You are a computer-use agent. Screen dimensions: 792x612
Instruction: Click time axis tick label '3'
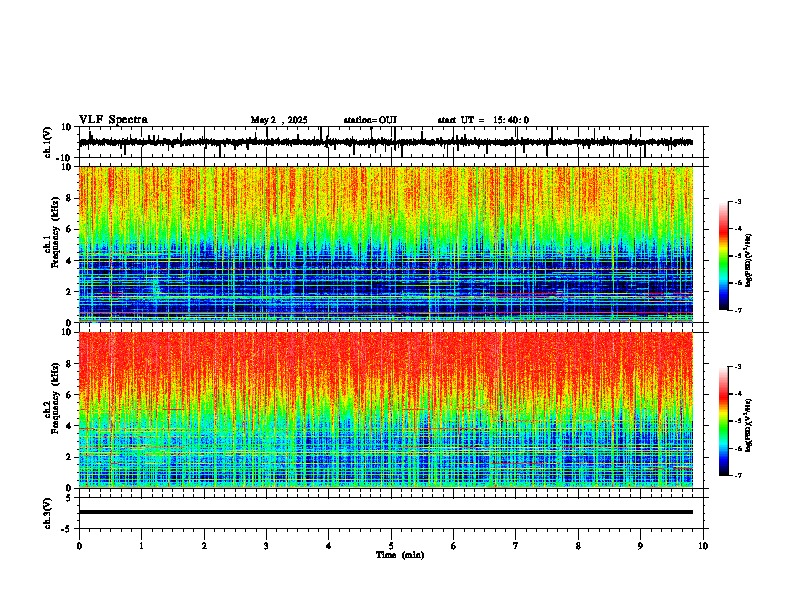coord(266,546)
